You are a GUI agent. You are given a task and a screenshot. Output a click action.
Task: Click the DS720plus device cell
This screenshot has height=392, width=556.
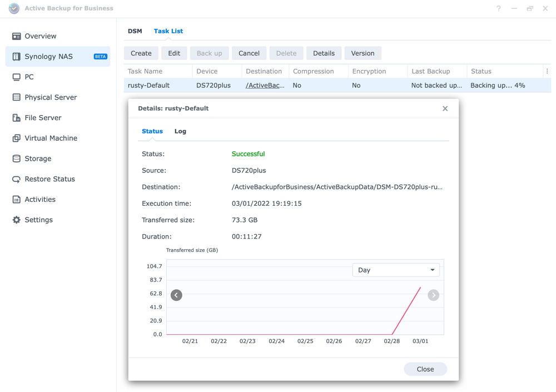click(x=214, y=86)
